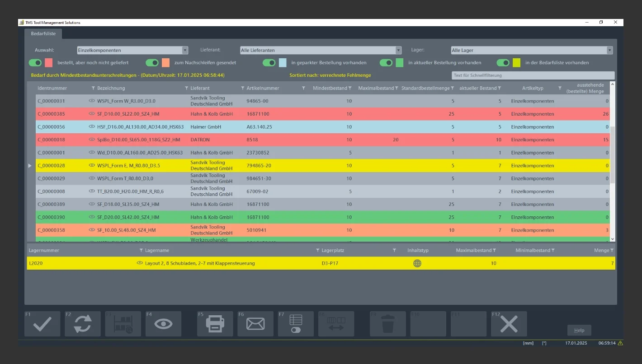Open the Lager 'Alle Lager' dropdown
642x364 pixels.
pyautogui.click(x=532, y=51)
